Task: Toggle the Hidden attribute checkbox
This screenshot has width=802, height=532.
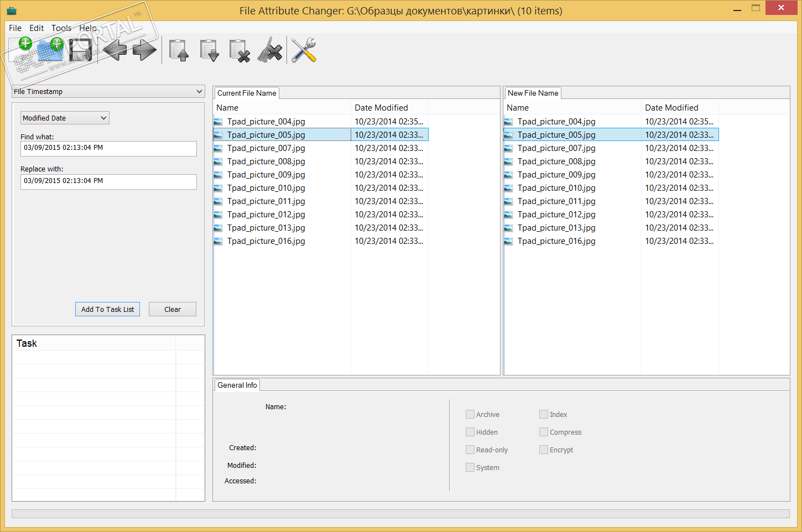Action: [470, 432]
